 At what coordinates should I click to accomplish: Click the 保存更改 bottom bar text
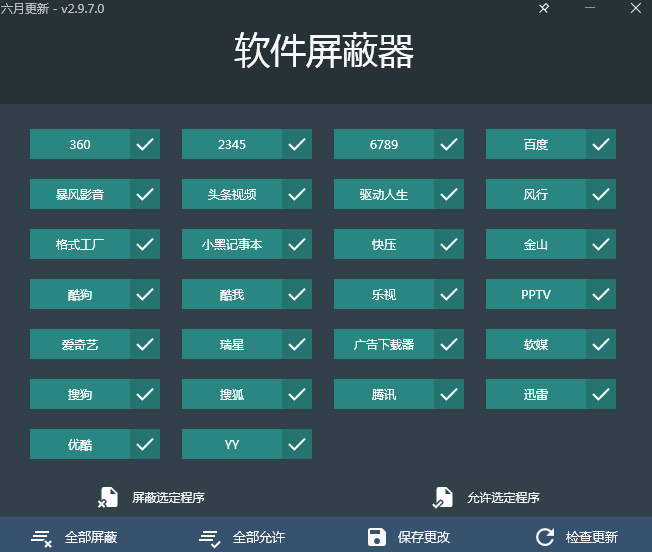pyautogui.click(x=424, y=537)
